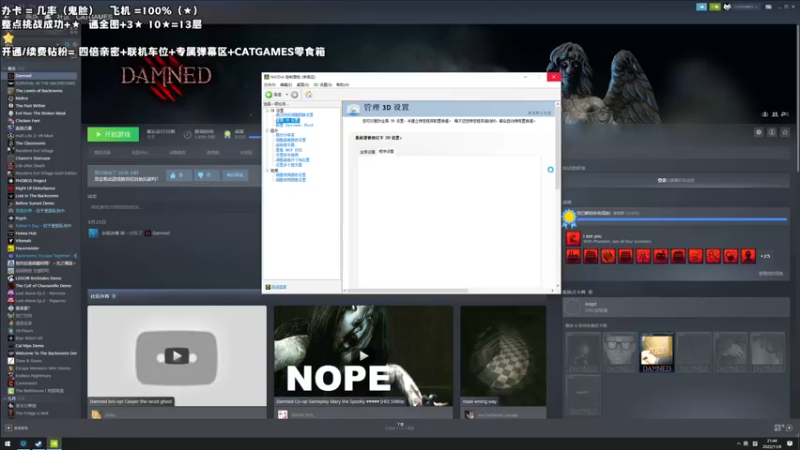Select The Levels of Backrooms in library
This screenshot has width=800, height=450.
click(x=39, y=91)
